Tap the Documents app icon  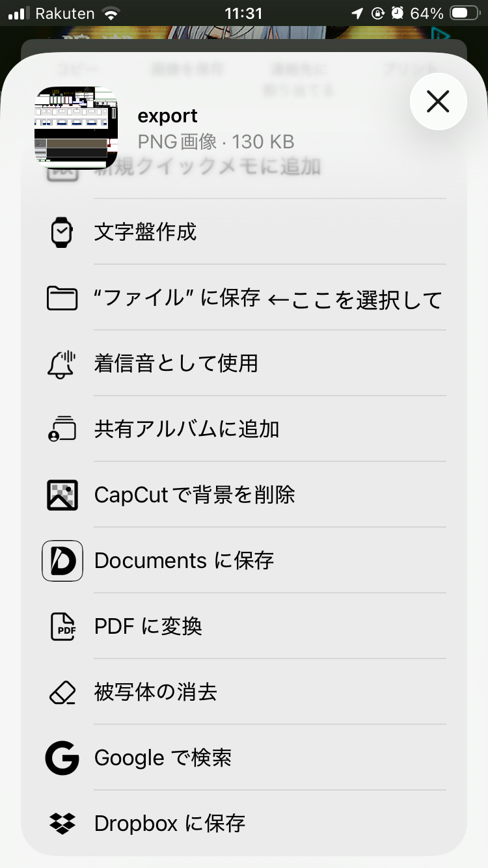tap(62, 561)
